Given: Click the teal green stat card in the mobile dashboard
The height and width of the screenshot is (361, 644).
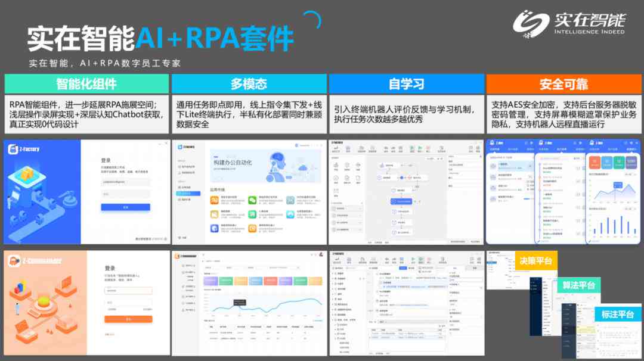Looking at the screenshot, I should pyautogui.click(x=619, y=163).
